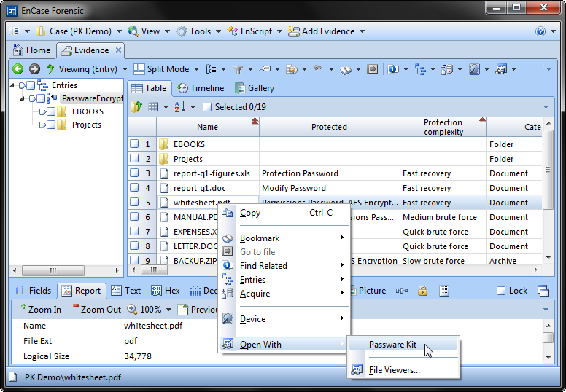
Task: Toggle the Selected 0/19 checkbox
Action: 207,107
